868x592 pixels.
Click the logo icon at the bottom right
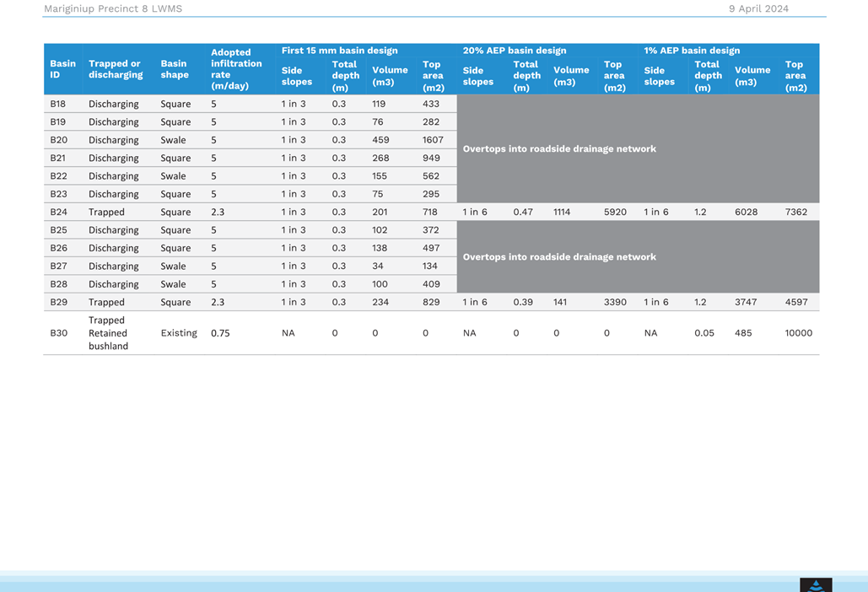click(816, 584)
